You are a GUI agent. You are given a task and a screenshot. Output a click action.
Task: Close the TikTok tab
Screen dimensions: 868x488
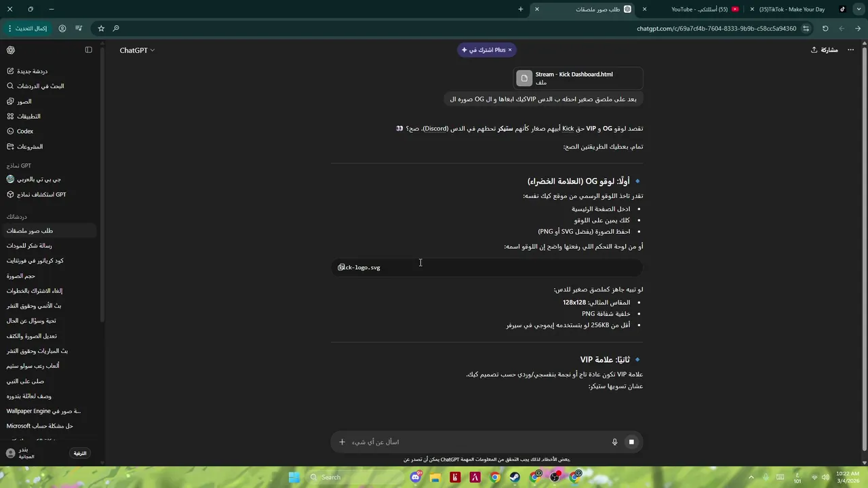(752, 9)
